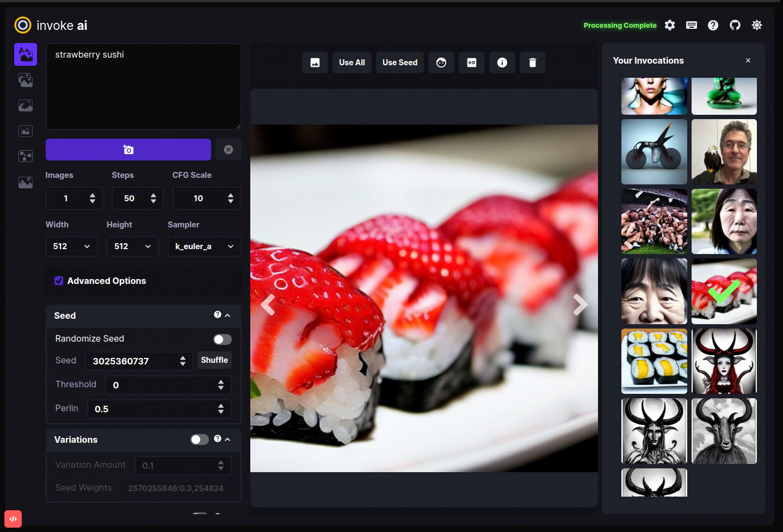Delete the current image trash icon
This screenshot has height=532, width=783.
(533, 63)
